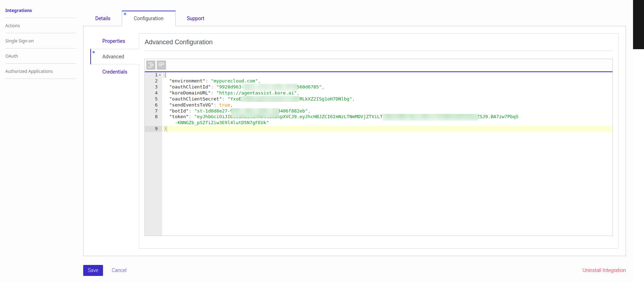Place cursor on the koreDomainURL value

pos(257,93)
